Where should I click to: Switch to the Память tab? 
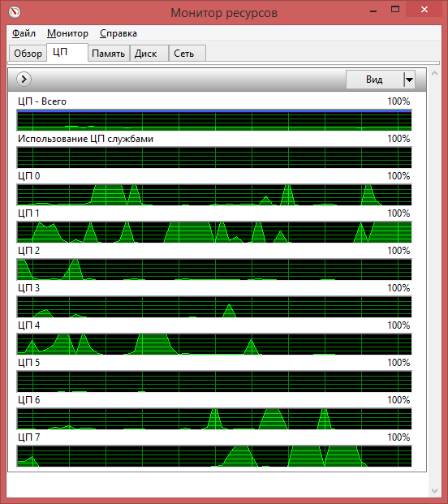click(108, 54)
